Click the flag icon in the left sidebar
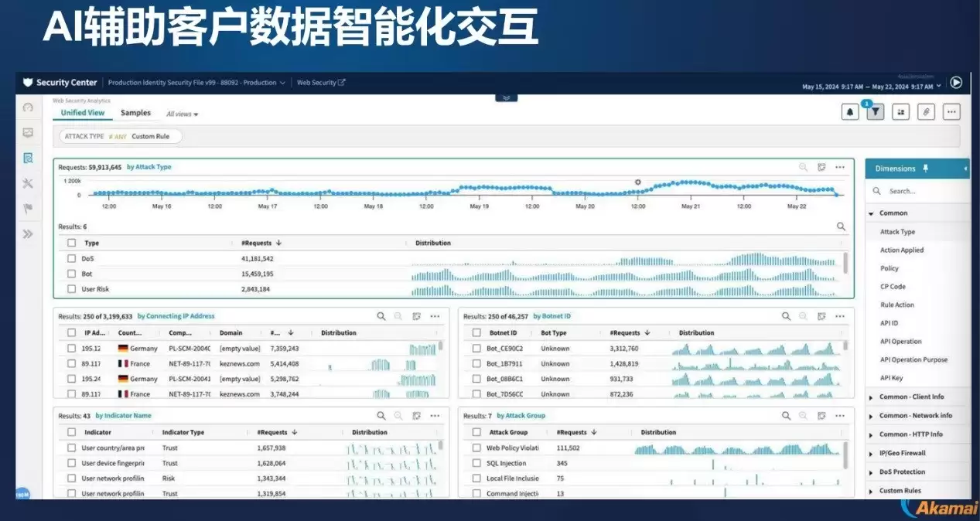This screenshot has width=980, height=521. click(x=28, y=209)
